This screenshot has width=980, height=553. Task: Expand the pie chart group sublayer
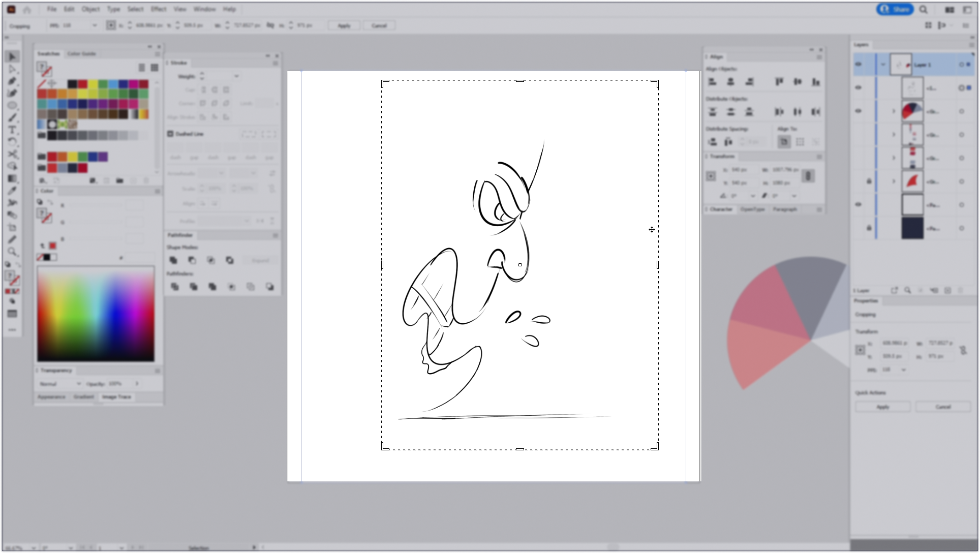pos(894,111)
